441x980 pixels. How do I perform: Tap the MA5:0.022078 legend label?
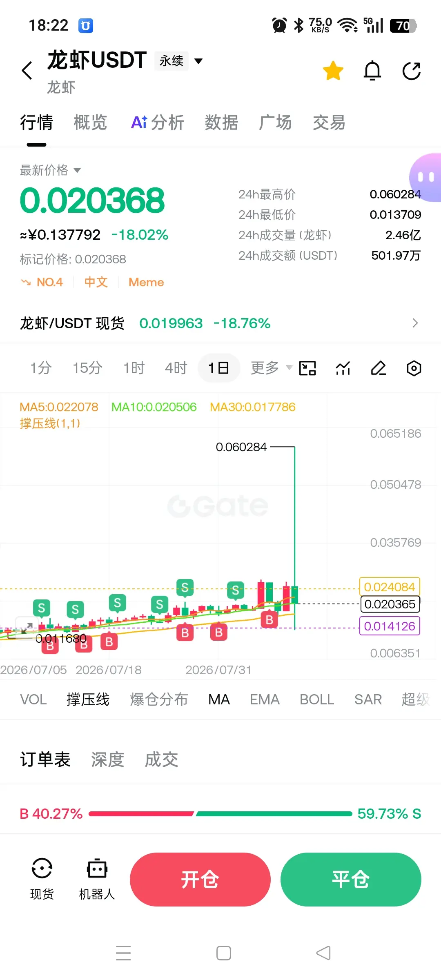click(59, 407)
